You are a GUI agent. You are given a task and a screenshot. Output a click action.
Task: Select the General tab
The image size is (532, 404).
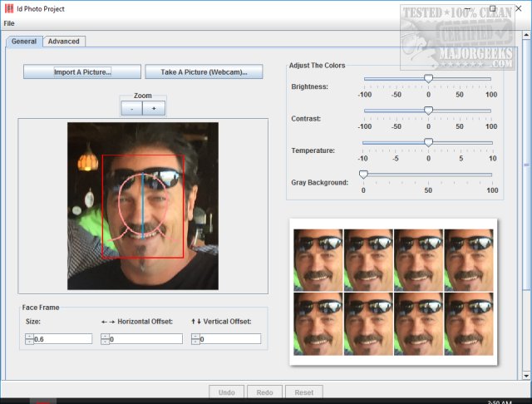pyautogui.click(x=23, y=42)
